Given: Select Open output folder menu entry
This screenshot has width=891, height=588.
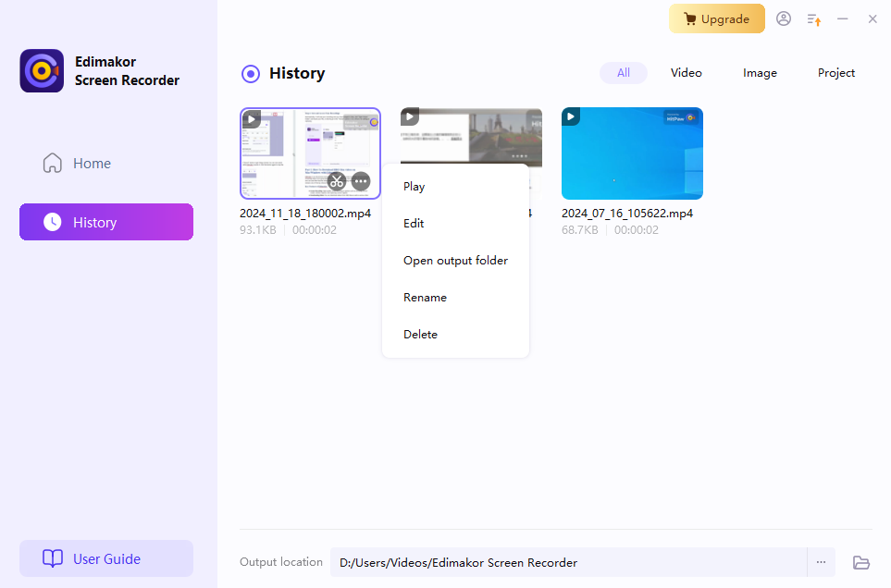Looking at the screenshot, I should pyautogui.click(x=455, y=261).
